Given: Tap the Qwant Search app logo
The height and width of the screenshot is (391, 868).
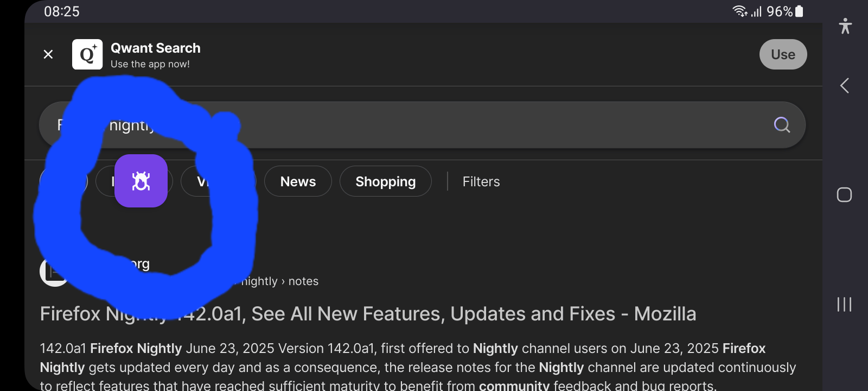Looking at the screenshot, I should point(87,54).
